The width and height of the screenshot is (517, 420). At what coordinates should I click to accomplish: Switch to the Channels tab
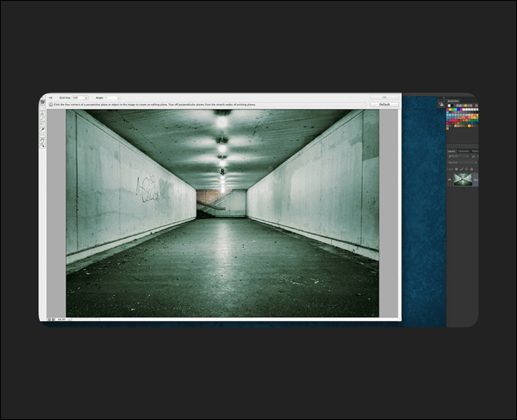pos(464,151)
